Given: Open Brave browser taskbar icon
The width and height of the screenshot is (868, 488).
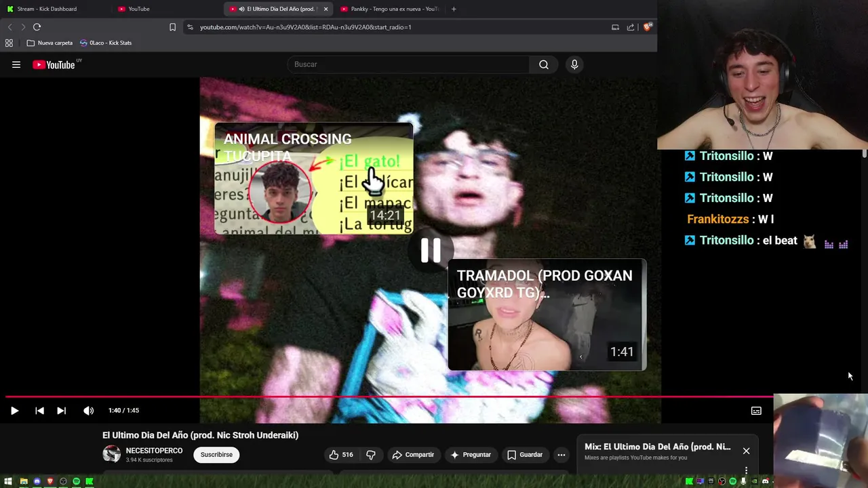Looking at the screenshot, I should tap(50, 482).
